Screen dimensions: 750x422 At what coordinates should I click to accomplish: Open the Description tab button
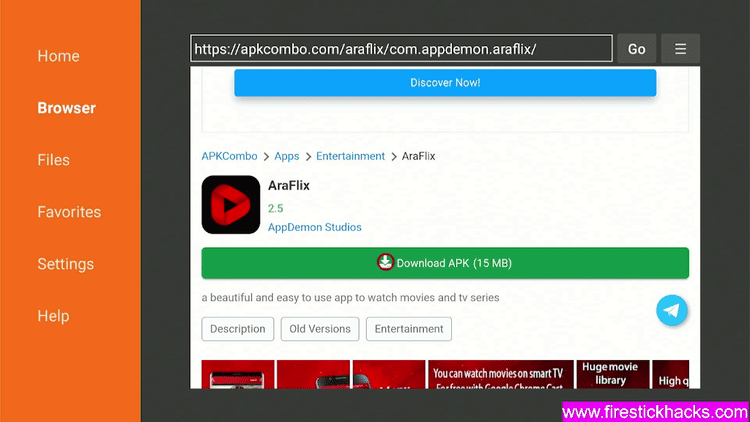coord(238,329)
